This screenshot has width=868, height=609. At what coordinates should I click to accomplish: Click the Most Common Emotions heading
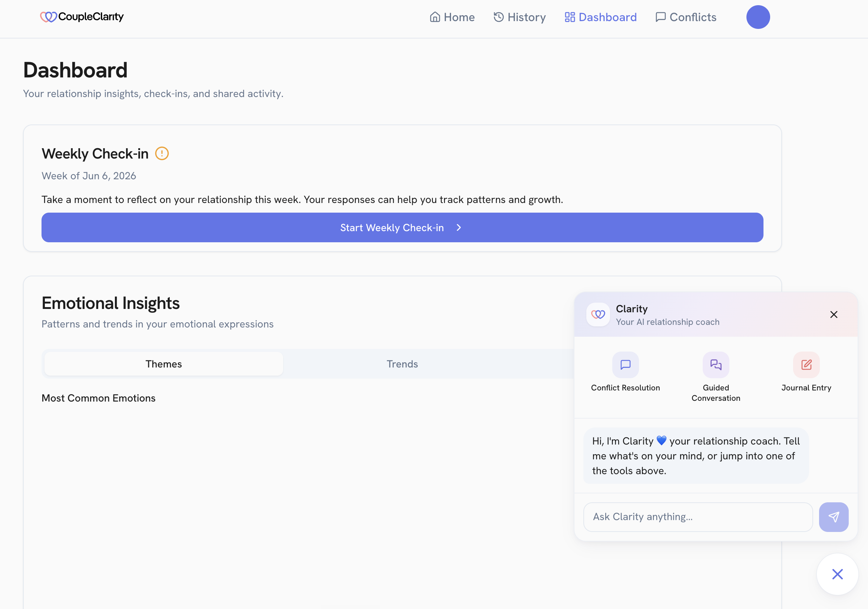point(98,398)
